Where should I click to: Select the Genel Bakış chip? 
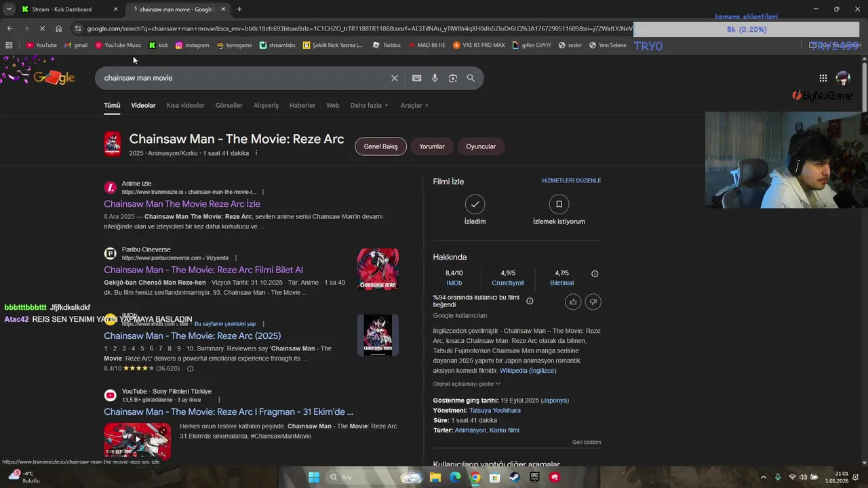[380, 146]
